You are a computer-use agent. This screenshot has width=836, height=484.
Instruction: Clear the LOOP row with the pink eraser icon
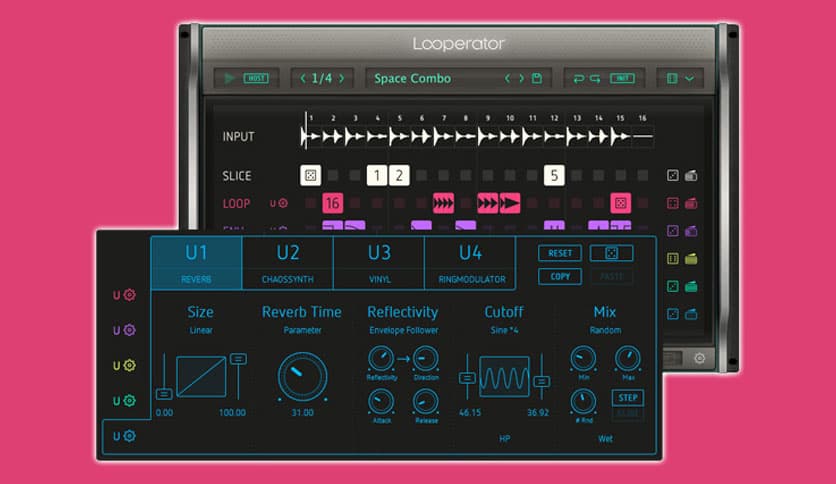point(691,203)
